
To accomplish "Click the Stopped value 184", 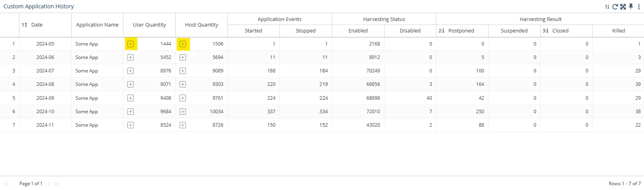I will coord(324,71).
